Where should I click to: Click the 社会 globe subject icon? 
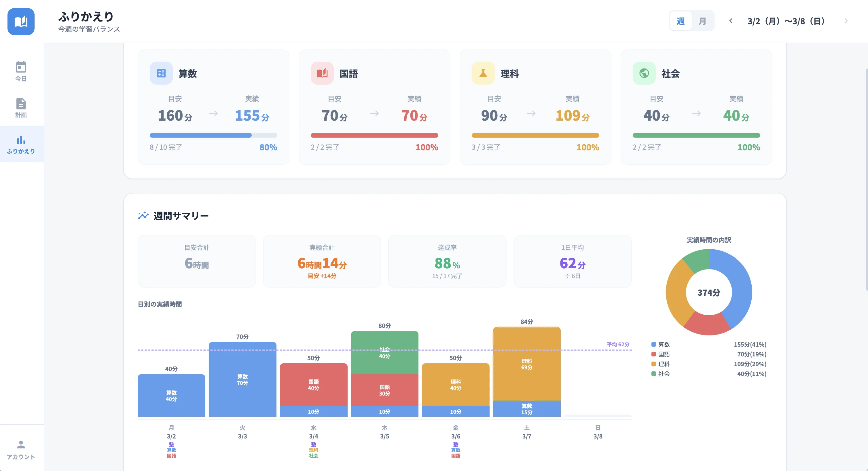pos(644,73)
